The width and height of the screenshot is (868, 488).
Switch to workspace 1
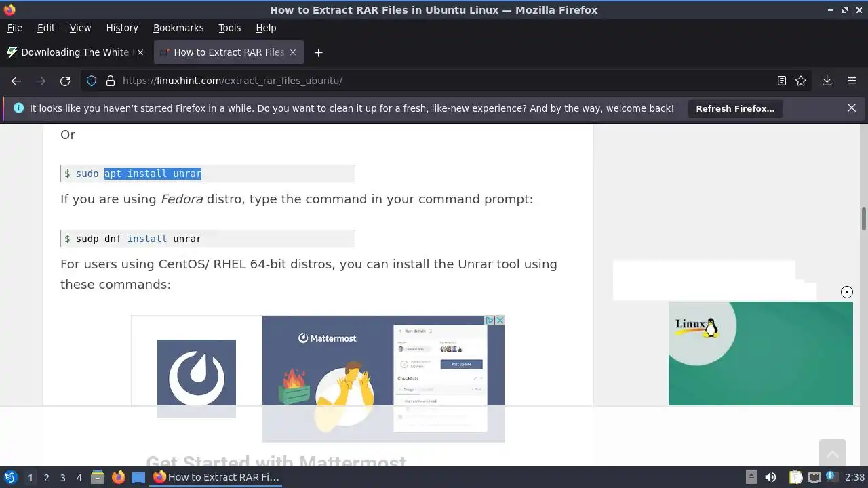click(x=30, y=477)
